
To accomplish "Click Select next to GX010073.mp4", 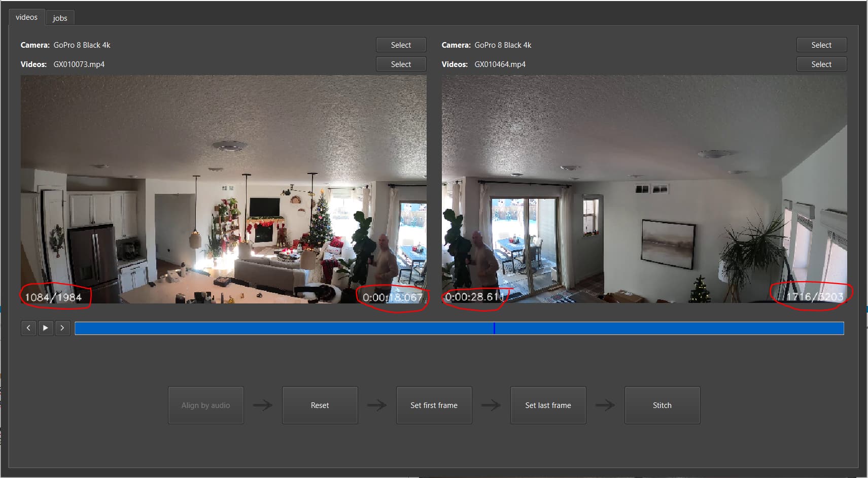I will [401, 64].
